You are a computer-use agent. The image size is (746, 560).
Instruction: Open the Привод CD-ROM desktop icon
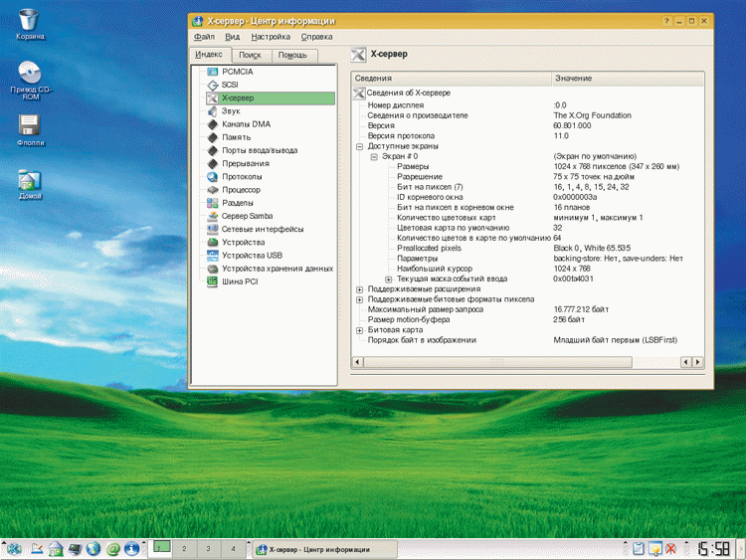coord(30,73)
